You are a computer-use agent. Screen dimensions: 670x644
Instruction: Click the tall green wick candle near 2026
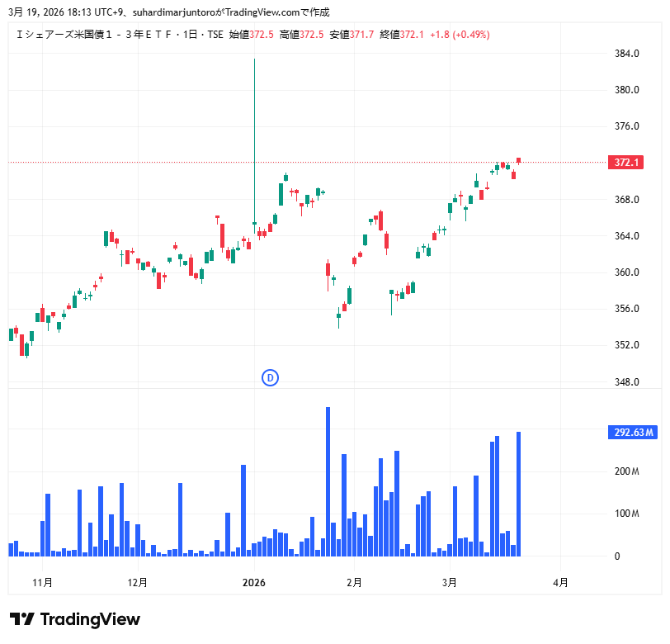(x=255, y=145)
